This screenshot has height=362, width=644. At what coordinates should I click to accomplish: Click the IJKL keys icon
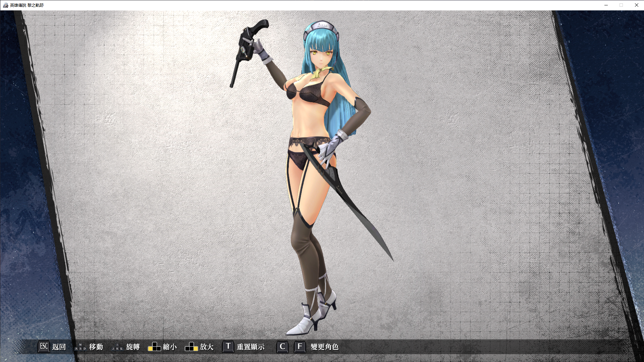117,347
